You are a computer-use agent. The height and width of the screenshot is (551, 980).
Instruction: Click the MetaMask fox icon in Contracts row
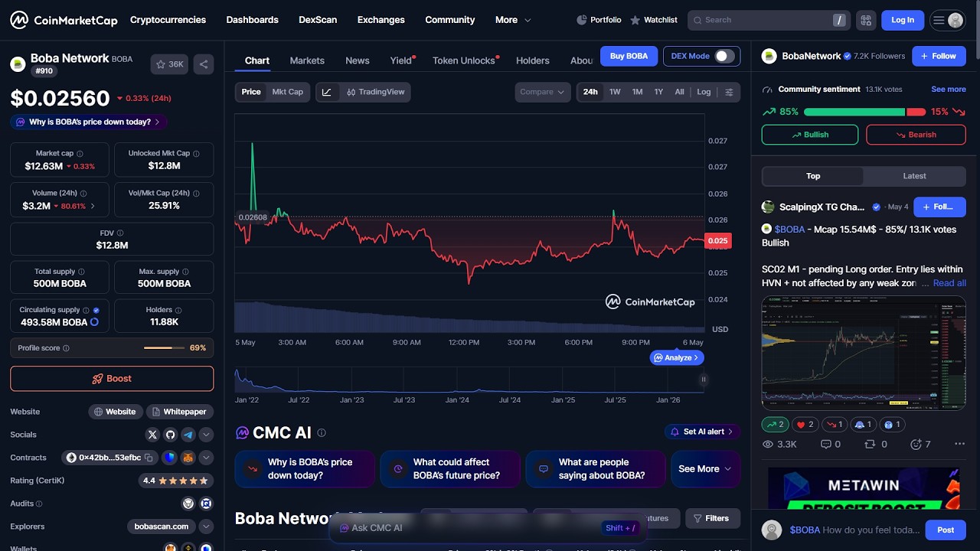pos(187,458)
